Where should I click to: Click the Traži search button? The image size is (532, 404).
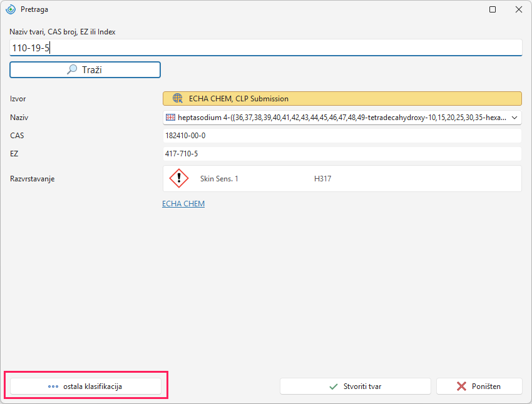(x=85, y=69)
